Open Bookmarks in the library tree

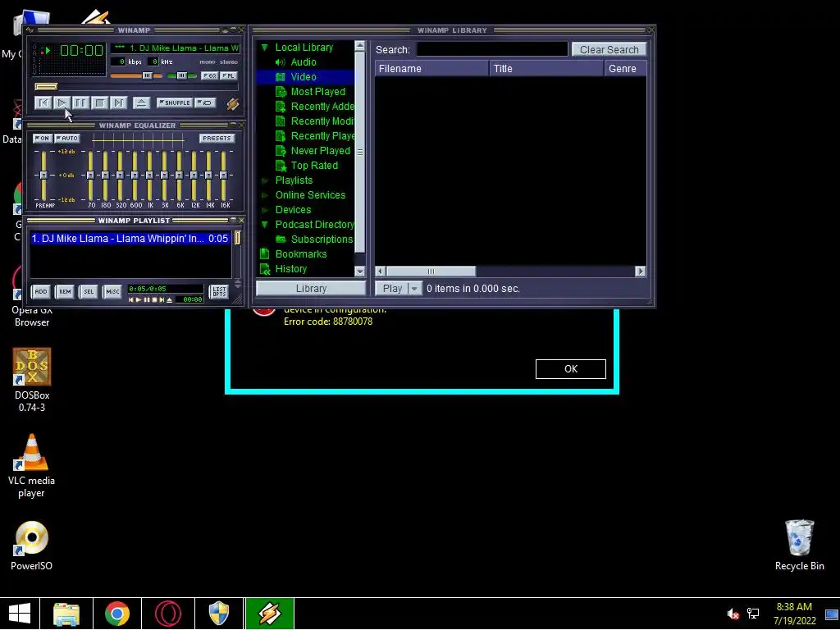coord(300,254)
